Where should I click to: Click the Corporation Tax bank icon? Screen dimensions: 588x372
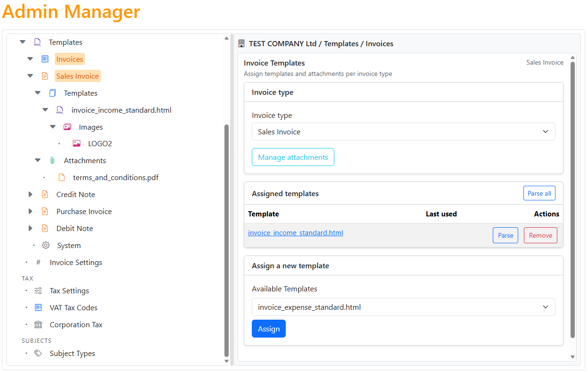coord(38,324)
